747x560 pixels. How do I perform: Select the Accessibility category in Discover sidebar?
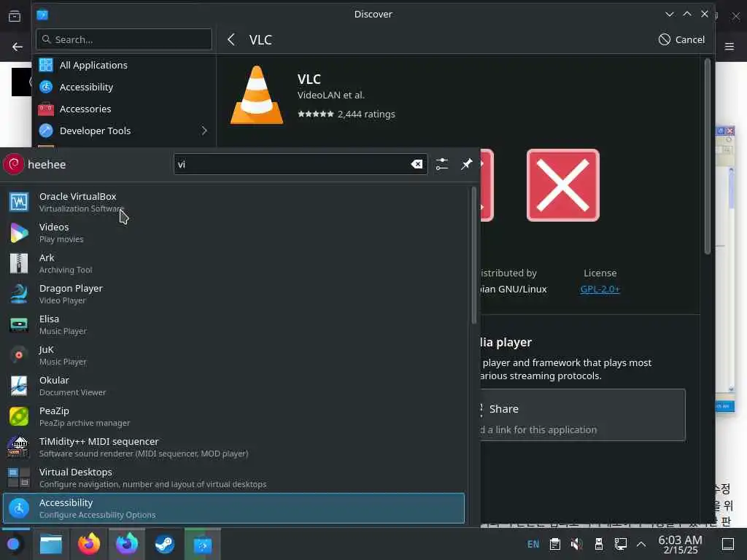pos(124,87)
